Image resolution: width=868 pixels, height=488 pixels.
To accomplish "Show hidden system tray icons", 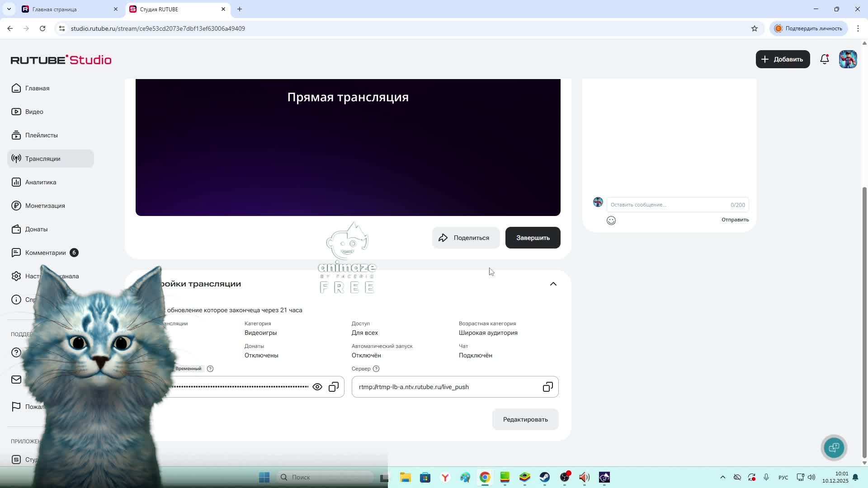I will pyautogui.click(x=722, y=477).
